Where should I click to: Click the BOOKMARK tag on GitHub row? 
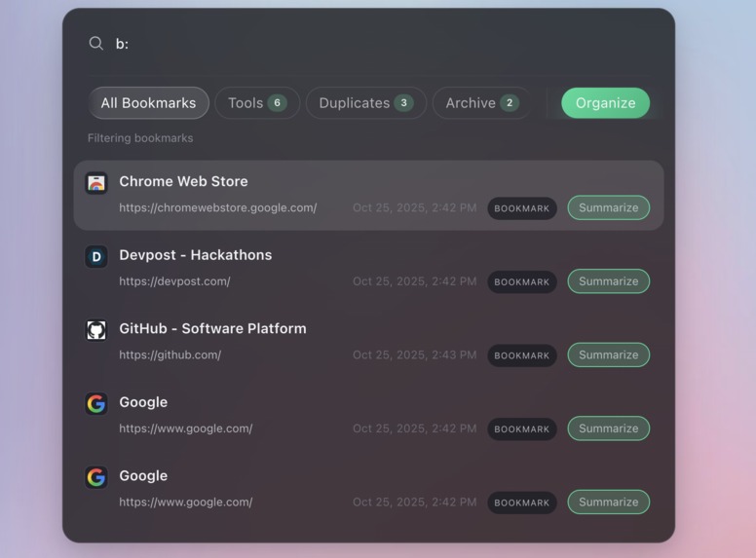click(x=522, y=355)
